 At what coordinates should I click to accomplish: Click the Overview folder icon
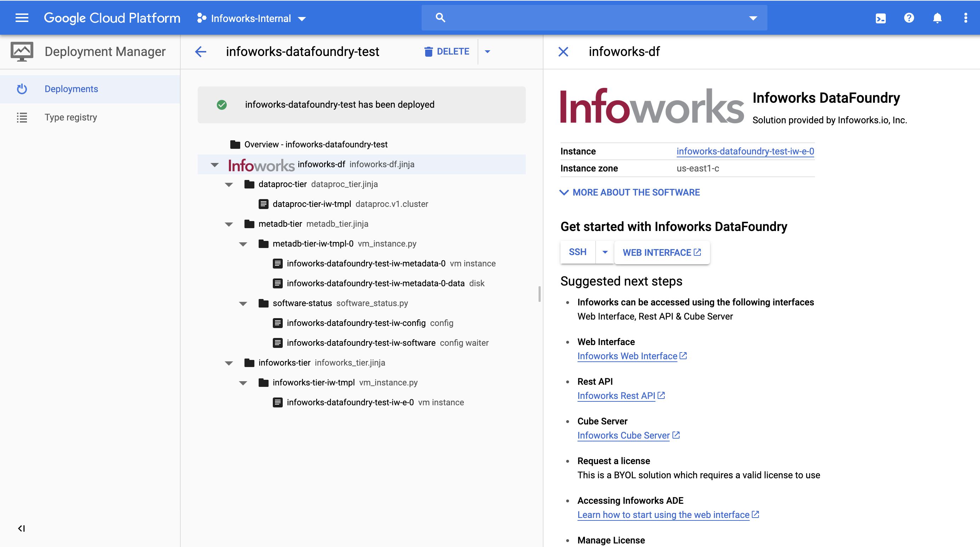pyautogui.click(x=235, y=145)
